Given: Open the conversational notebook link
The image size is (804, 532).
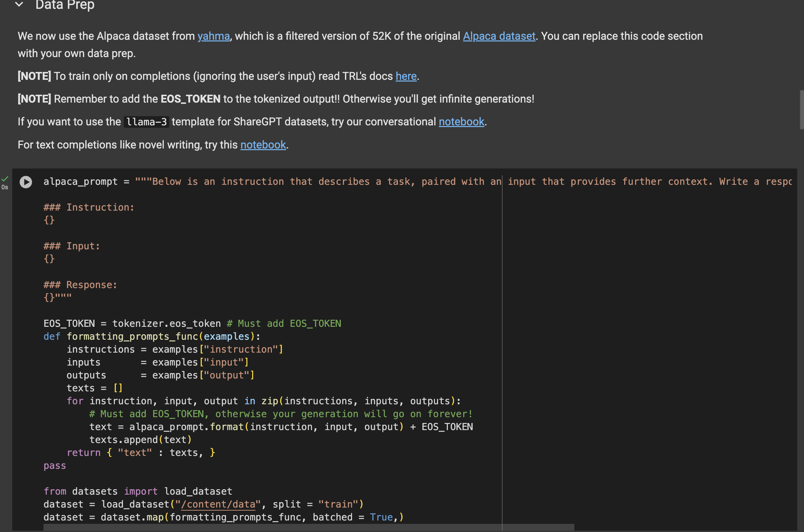Looking at the screenshot, I should click(461, 122).
